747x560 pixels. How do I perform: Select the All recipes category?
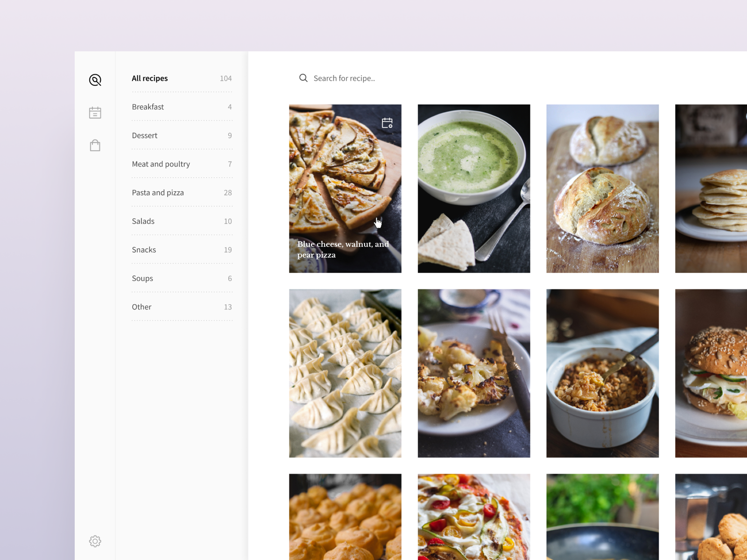pos(182,78)
